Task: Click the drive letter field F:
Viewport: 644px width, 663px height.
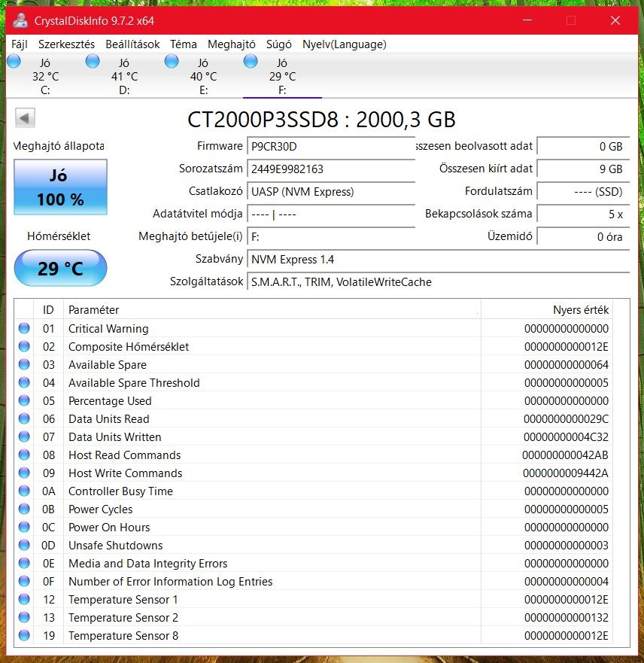Action: [x=331, y=237]
